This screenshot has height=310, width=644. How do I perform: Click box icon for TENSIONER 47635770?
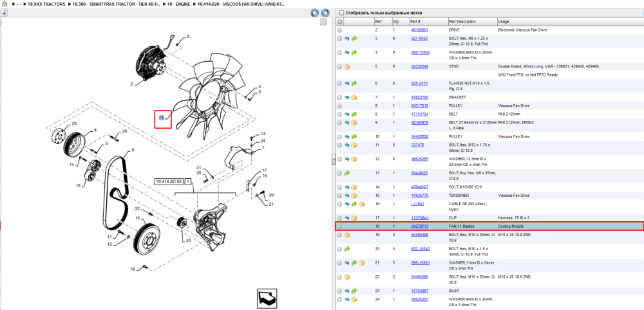click(x=354, y=196)
